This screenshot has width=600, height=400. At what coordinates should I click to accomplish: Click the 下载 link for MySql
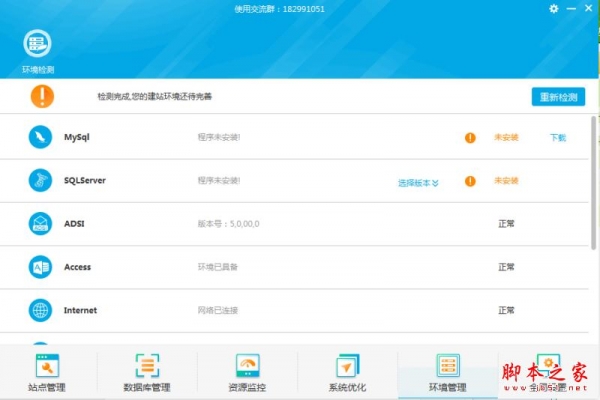click(x=558, y=138)
